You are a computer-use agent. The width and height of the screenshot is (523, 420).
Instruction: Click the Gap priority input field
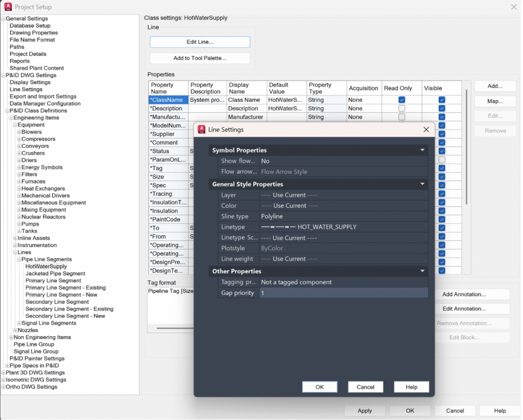344,293
